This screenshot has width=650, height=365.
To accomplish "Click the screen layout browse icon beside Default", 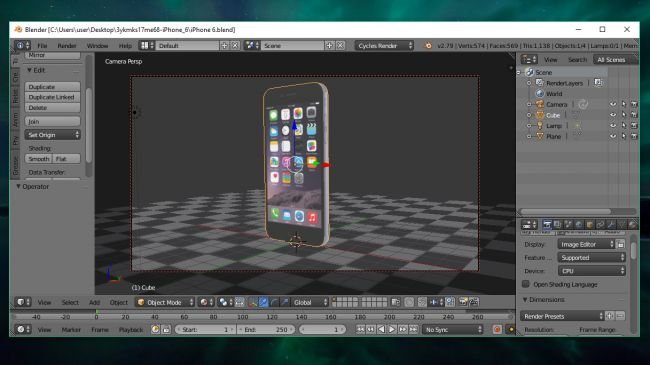I will (147, 46).
